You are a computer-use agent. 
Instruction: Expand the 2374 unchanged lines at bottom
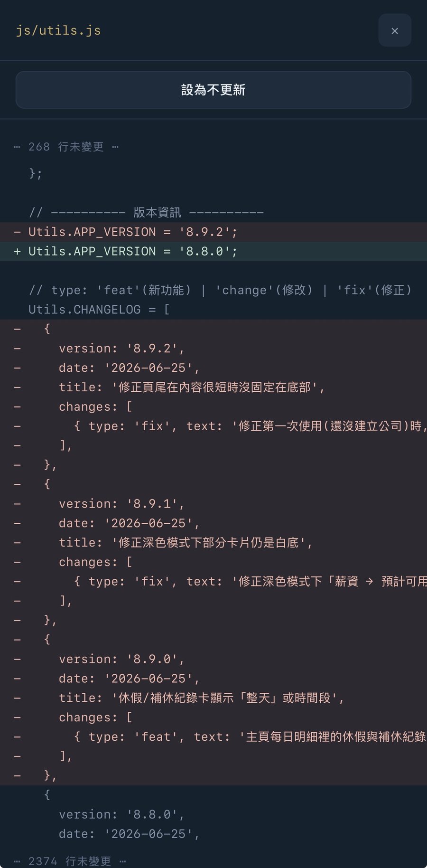(x=70, y=861)
